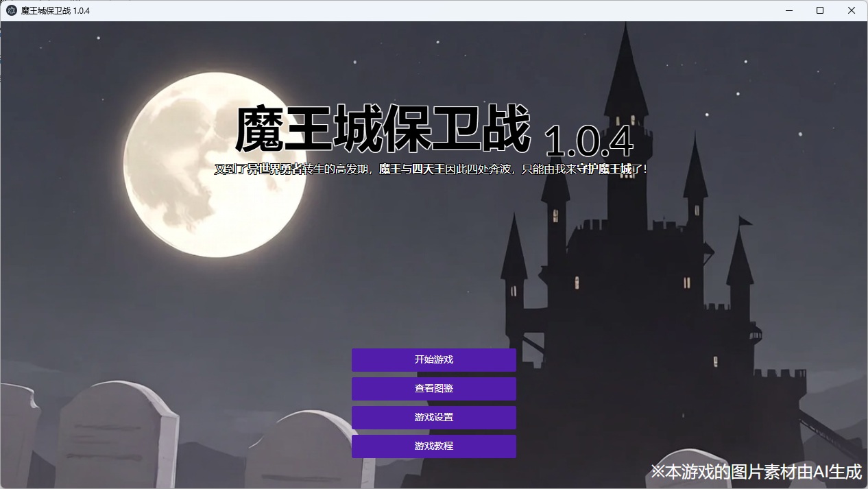View the 游戏教程 tutorial
This screenshot has width=868, height=489.
pos(434,446)
